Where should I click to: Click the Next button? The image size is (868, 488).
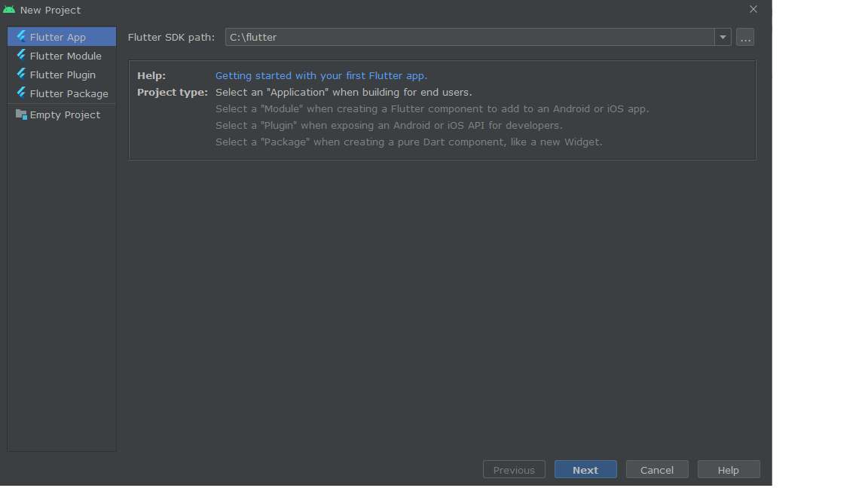[585, 470]
